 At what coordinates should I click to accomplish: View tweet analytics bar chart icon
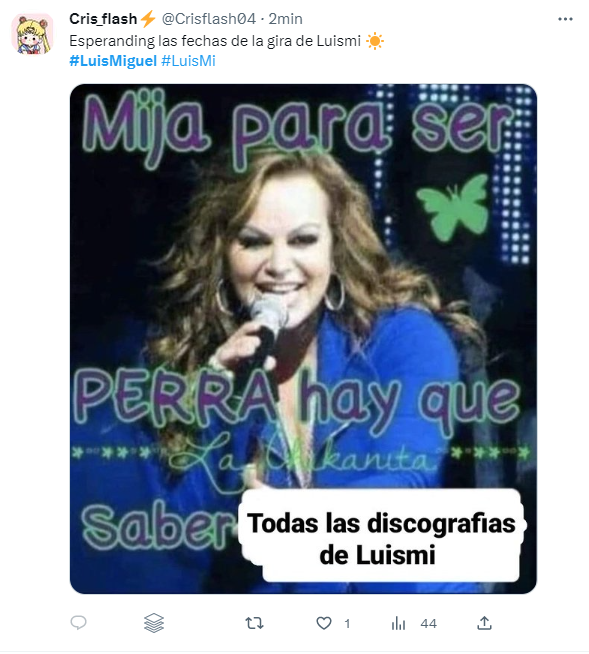398,623
